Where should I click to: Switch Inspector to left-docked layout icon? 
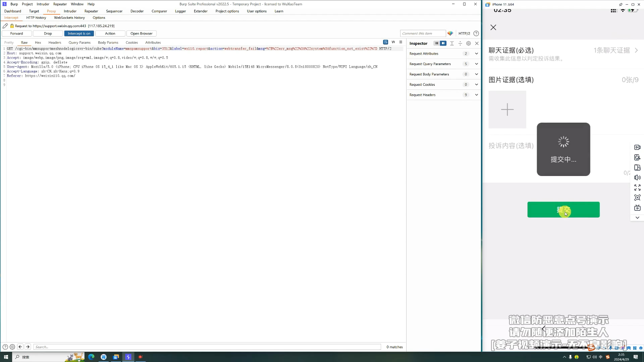pos(436,43)
